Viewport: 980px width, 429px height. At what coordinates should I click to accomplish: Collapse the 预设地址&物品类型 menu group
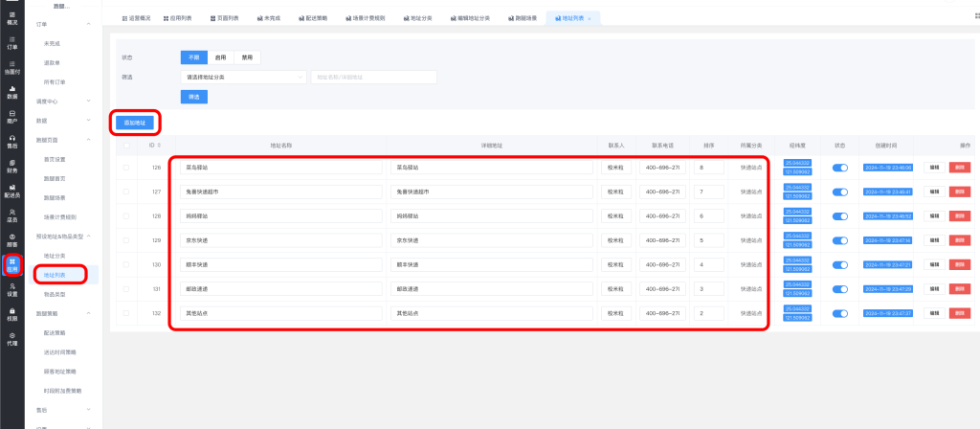click(89, 236)
